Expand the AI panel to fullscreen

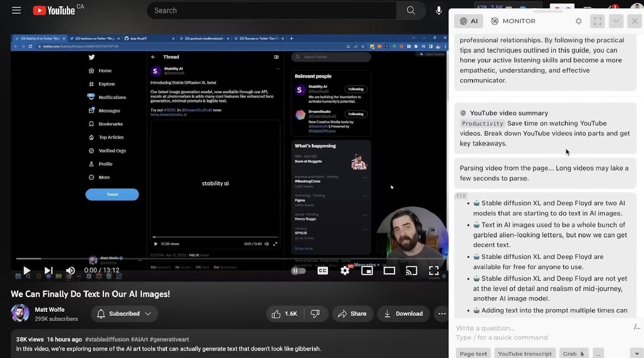click(598, 21)
